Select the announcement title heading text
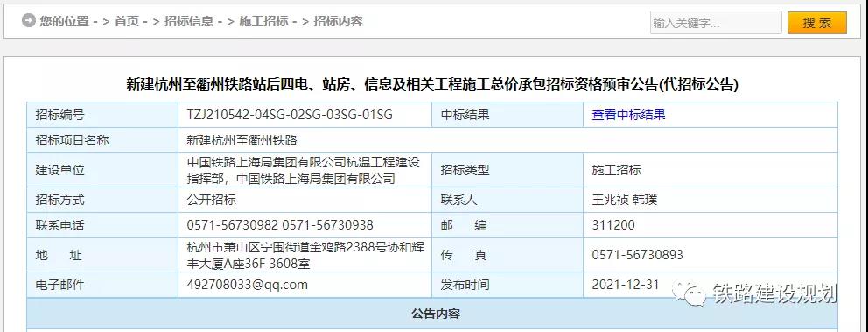 432,85
